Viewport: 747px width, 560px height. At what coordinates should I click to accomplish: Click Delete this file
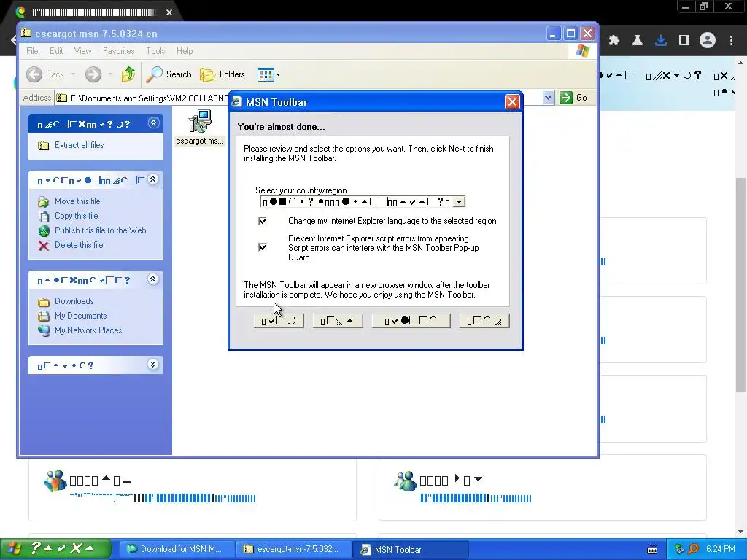point(79,245)
